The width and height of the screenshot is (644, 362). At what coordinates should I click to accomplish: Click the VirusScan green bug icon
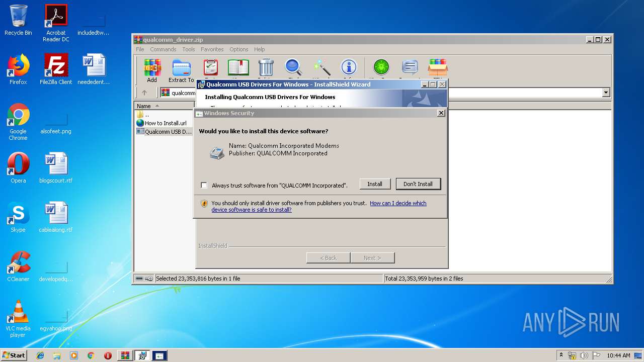point(381,67)
